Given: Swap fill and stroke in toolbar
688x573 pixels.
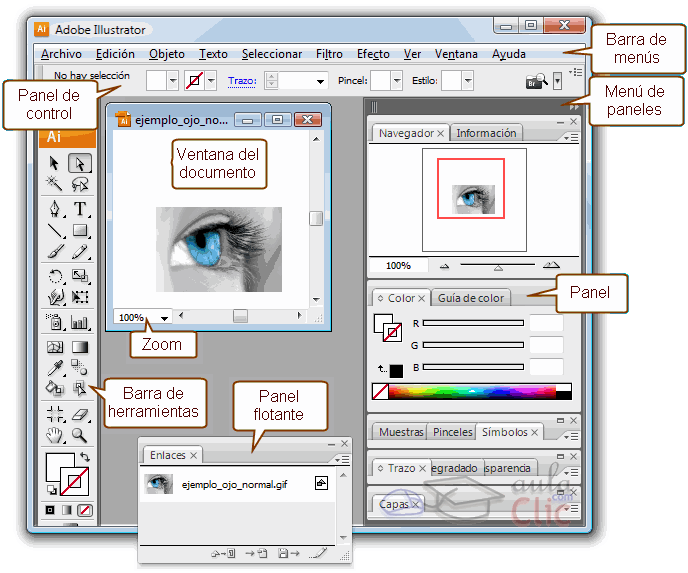Looking at the screenshot, I should (x=85, y=457).
